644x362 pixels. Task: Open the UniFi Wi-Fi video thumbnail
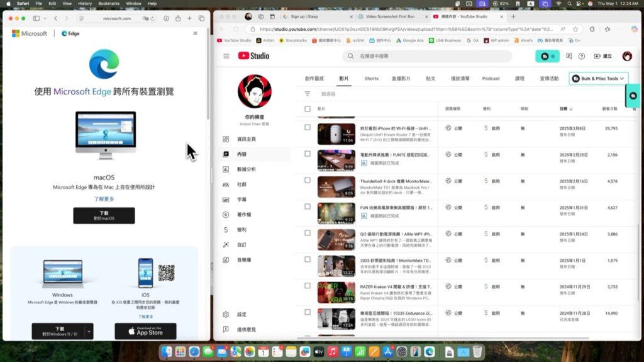pos(336,133)
